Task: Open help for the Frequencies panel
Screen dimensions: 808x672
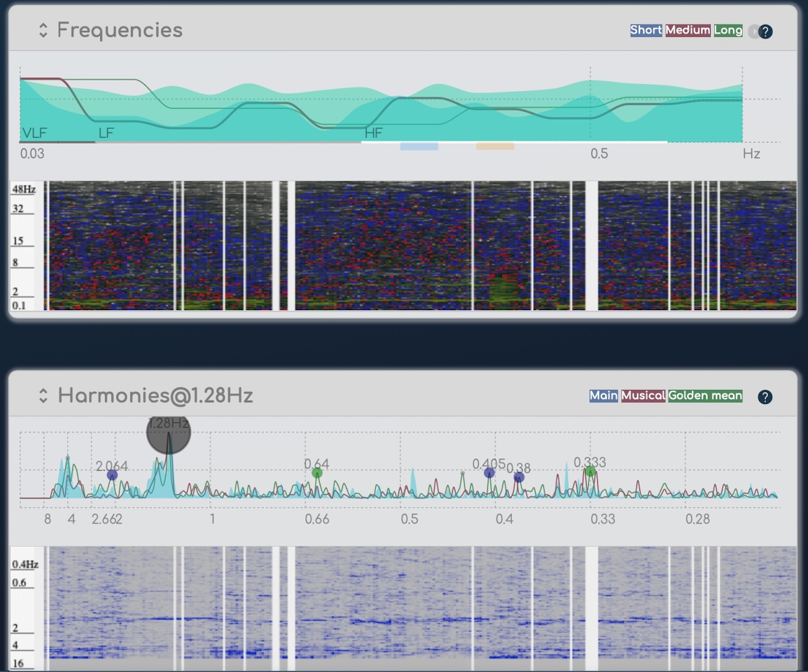Action: (x=765, y=31)
